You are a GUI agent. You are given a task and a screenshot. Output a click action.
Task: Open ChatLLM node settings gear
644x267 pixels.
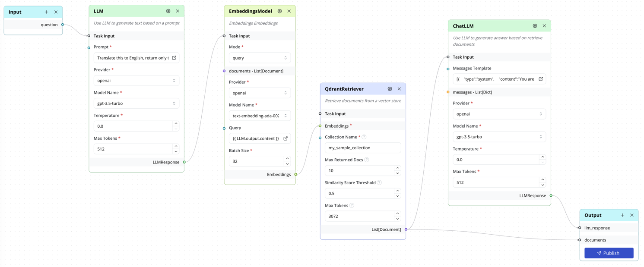(x=535, y=26)
